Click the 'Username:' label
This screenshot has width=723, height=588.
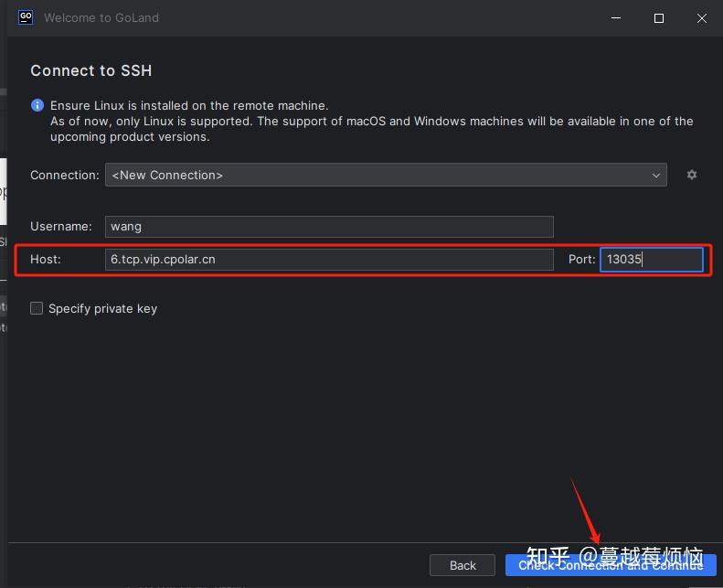click(61, 227)
